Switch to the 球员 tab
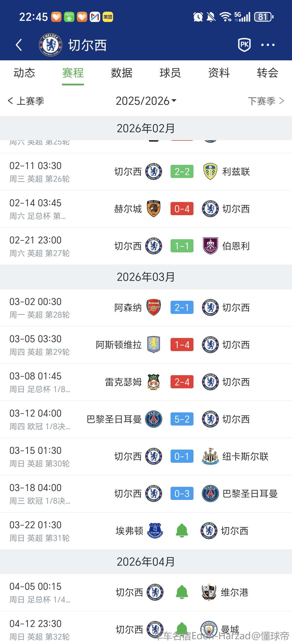This screenshot has width=292, height=644. [170, 73]
